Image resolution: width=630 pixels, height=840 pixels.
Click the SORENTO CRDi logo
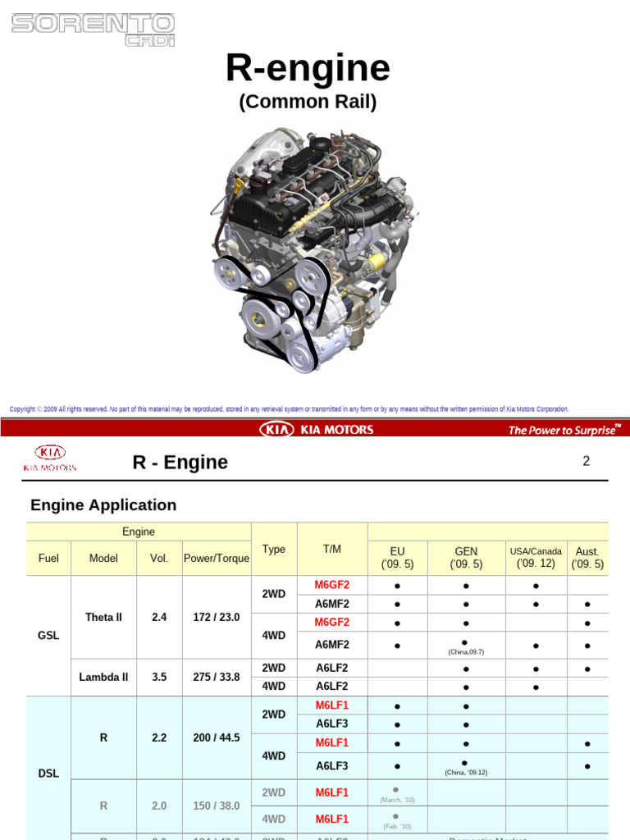(94, 30)
